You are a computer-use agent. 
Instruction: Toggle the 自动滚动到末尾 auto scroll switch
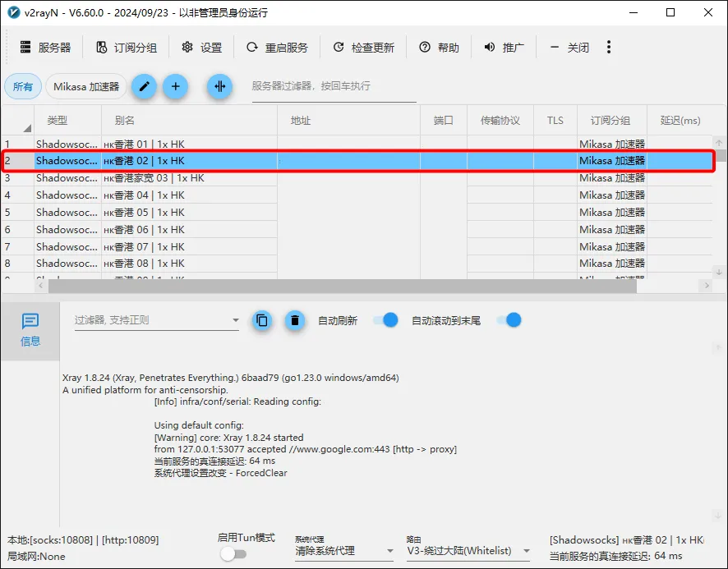pyautogui.click(x=509, y=319)
